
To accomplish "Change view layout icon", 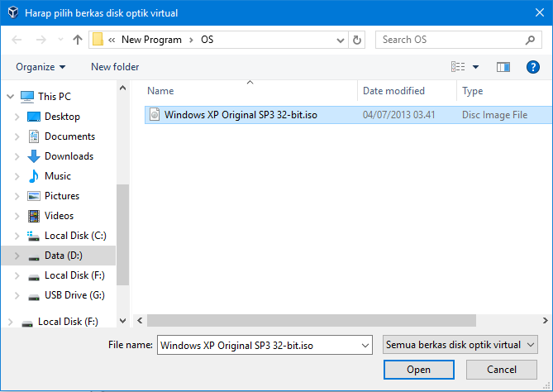I will [458, 67].
